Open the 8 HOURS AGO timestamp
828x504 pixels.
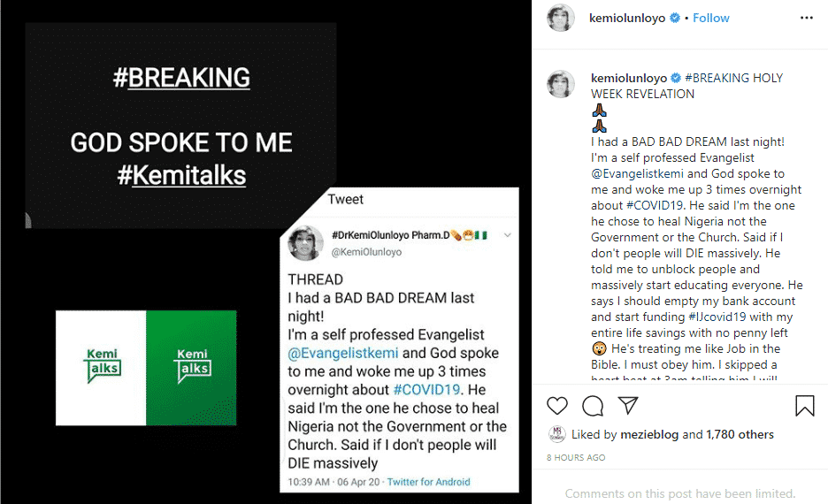(576, 457)
